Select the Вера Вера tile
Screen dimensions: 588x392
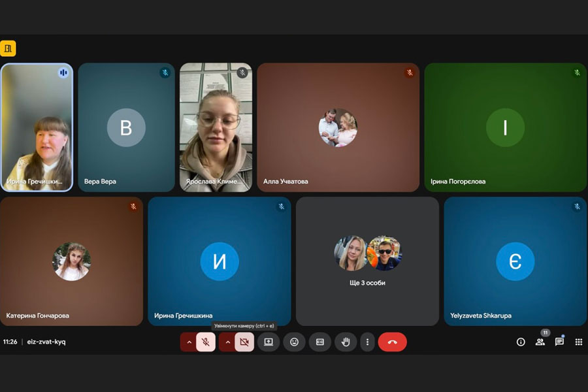coord(126,127)
